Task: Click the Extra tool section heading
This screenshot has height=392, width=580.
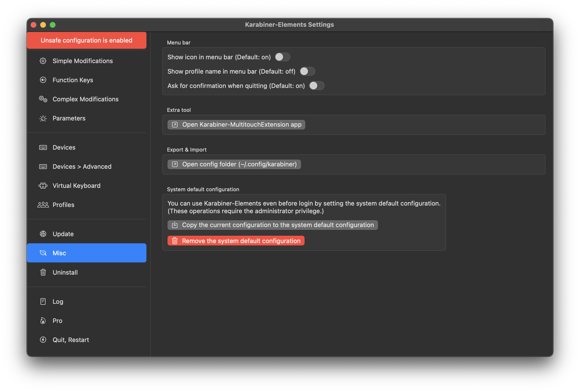Action: [x=179, y=110]
